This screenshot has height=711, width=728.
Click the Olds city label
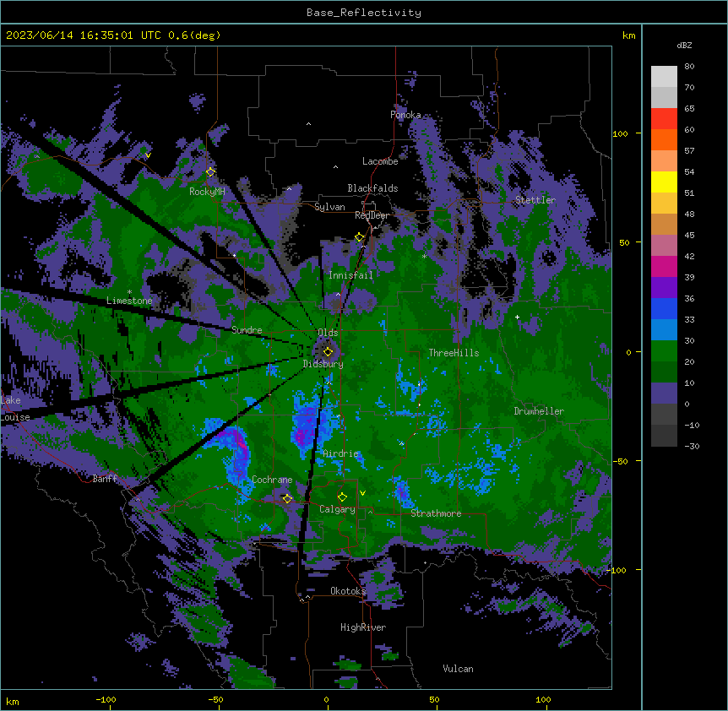[328, 333]
